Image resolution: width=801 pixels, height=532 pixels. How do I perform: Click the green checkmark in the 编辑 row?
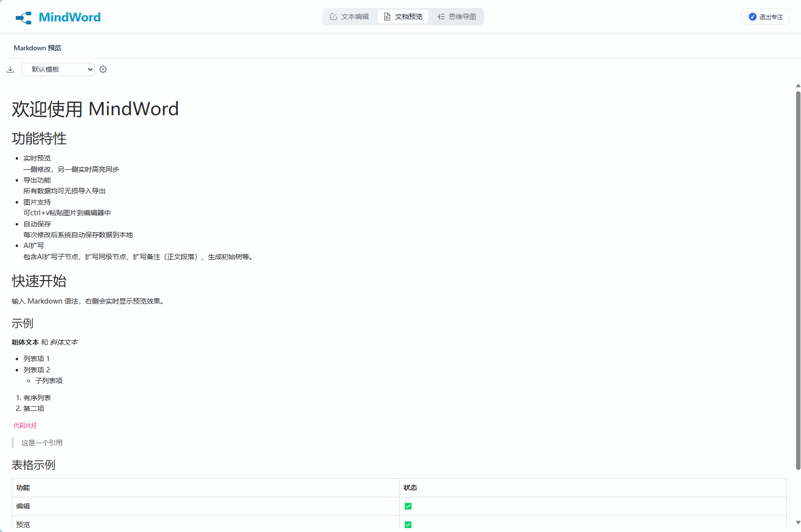coord(408,506)
